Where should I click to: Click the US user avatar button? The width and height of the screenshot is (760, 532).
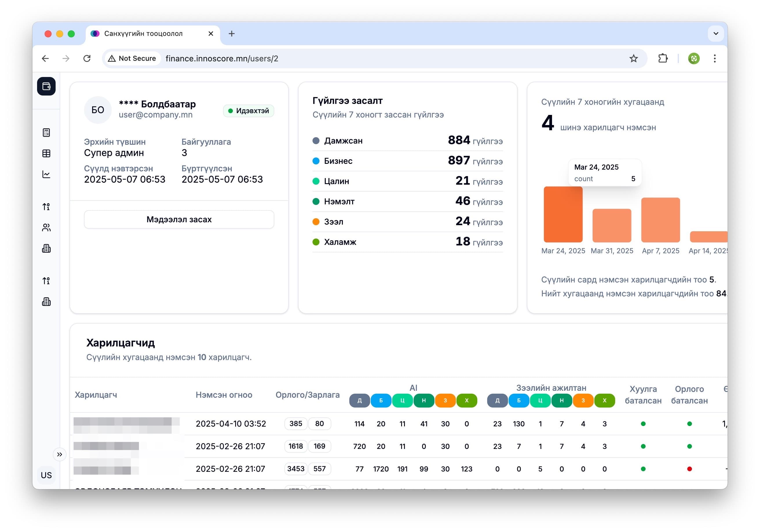tap(46, 475)
